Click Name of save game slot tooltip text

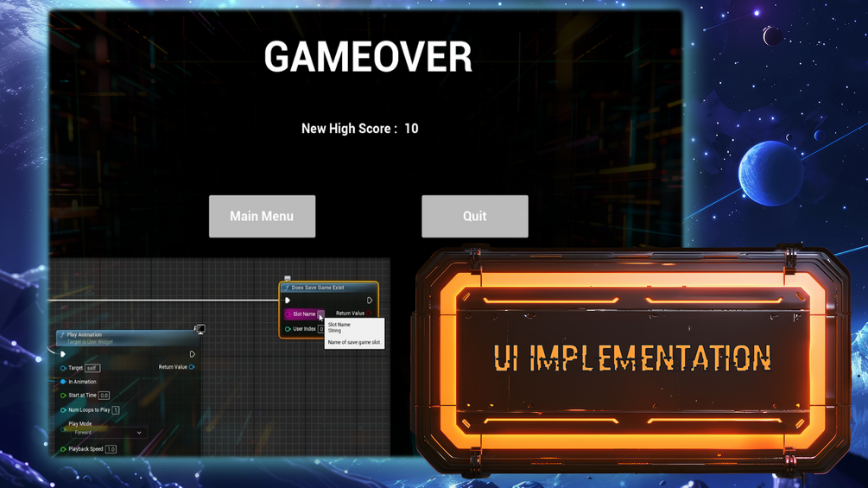click(354, 343)
